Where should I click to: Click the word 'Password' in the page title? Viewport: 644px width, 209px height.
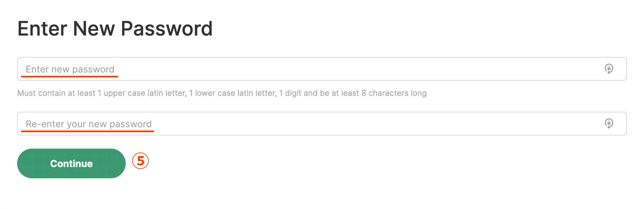point(167,29)
